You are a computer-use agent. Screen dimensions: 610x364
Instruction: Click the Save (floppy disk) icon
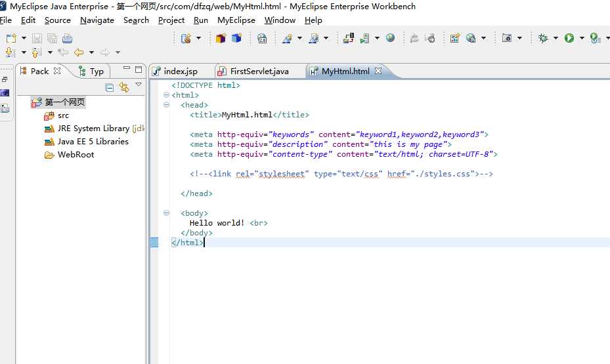point(37,38)
